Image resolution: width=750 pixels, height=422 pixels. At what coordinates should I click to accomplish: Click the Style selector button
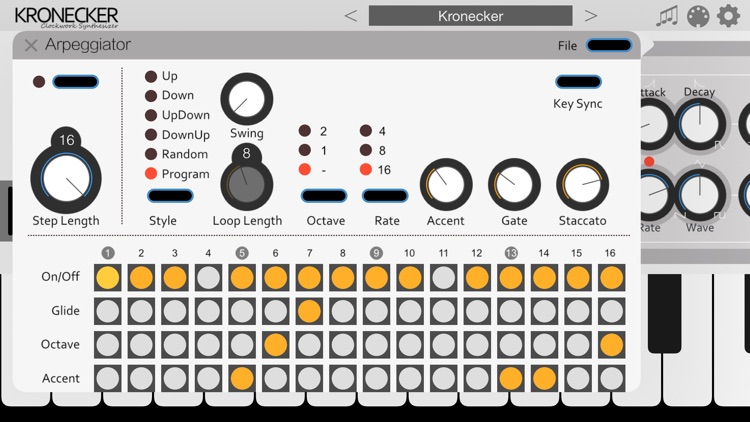pos(170,196)
